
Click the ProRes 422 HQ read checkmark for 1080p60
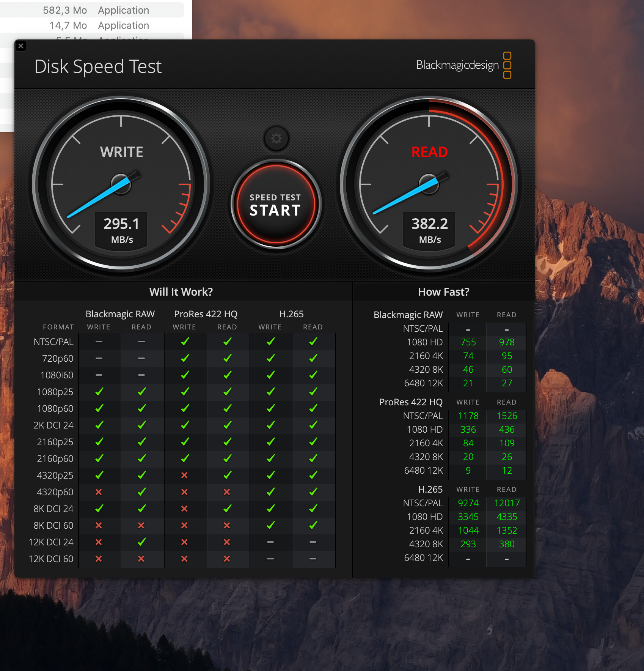[x=227, y=408]
